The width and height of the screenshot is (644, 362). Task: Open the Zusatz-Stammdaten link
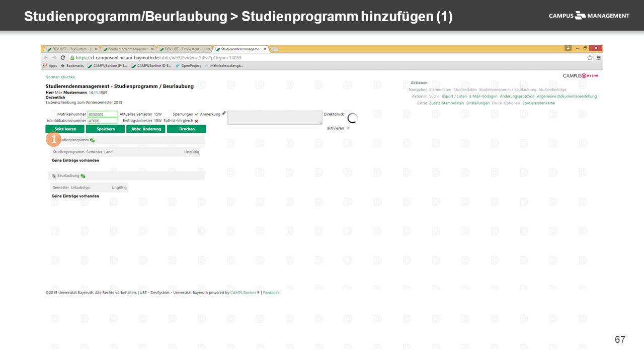[x=447, y=103]
